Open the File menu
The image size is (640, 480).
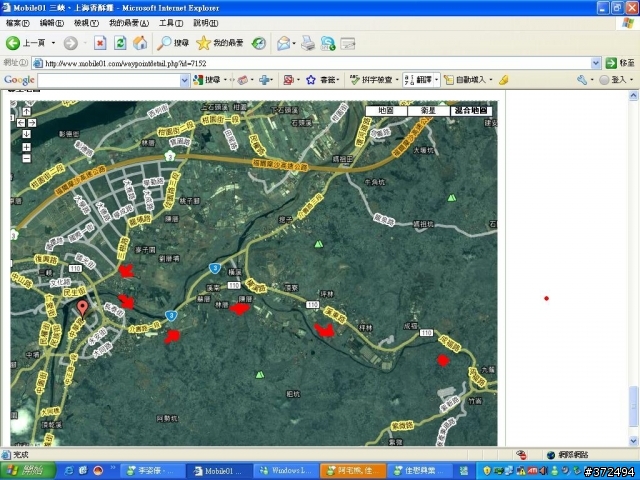tap(18, 23)
